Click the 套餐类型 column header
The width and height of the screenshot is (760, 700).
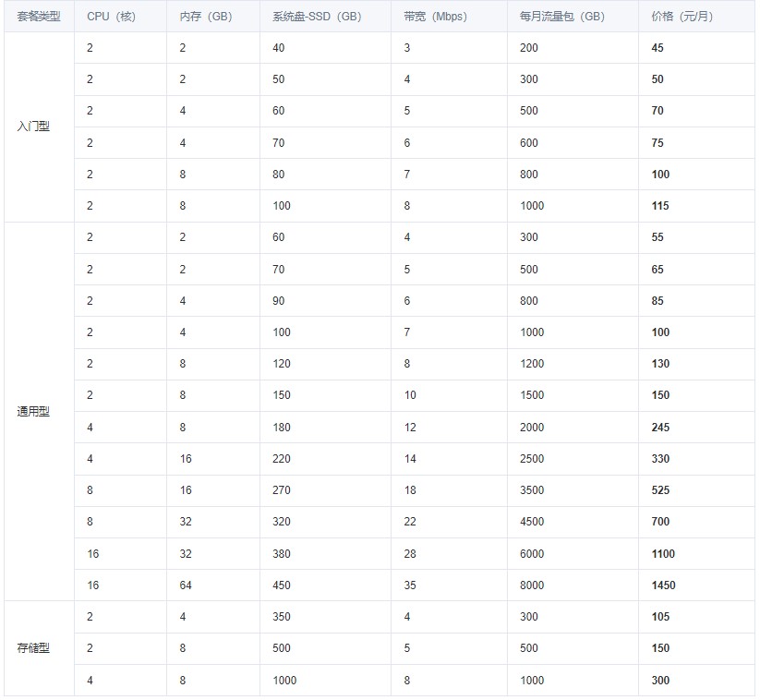point(39,17)
